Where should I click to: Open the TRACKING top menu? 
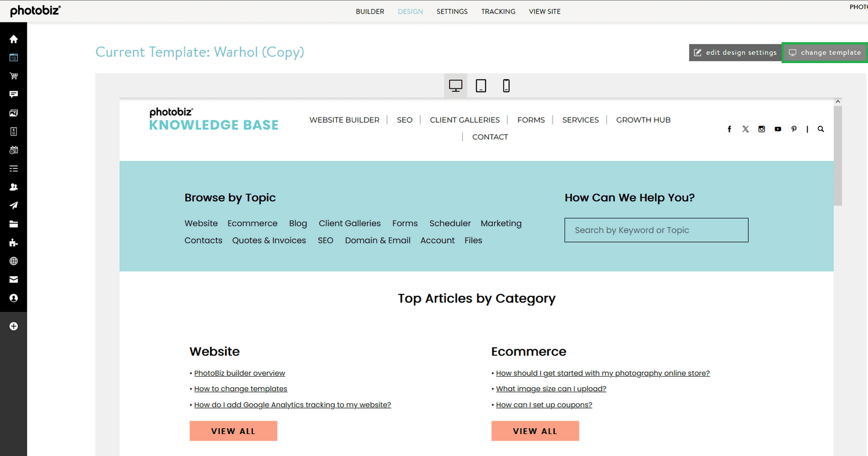click(498, 12)
